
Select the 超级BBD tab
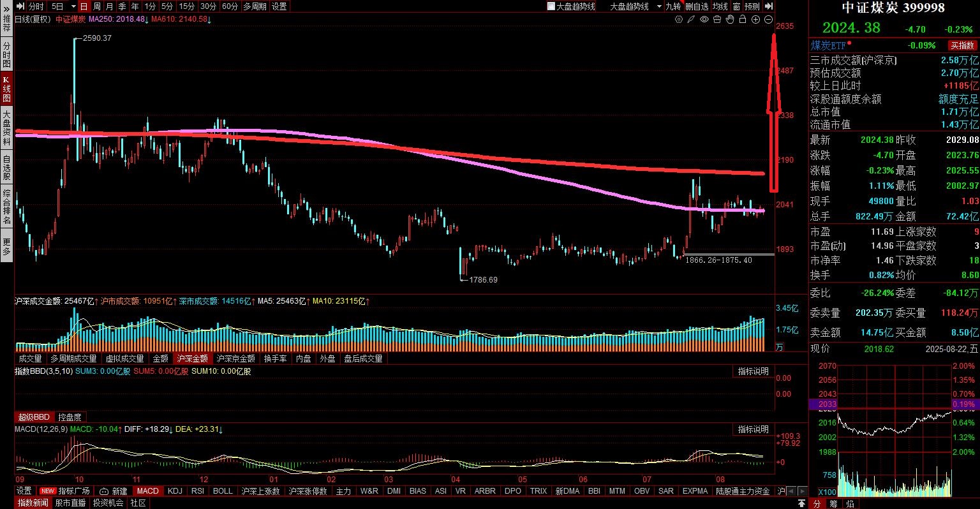point(34,417)
